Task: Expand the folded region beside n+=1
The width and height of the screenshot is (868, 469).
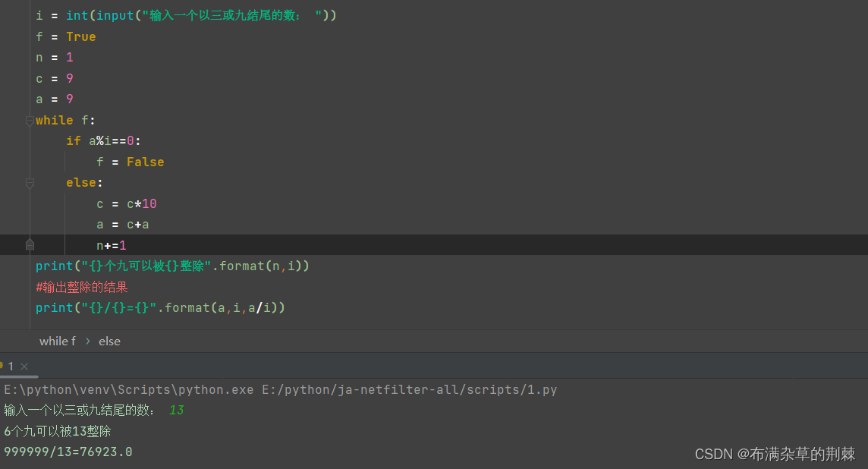Action: 30,244
